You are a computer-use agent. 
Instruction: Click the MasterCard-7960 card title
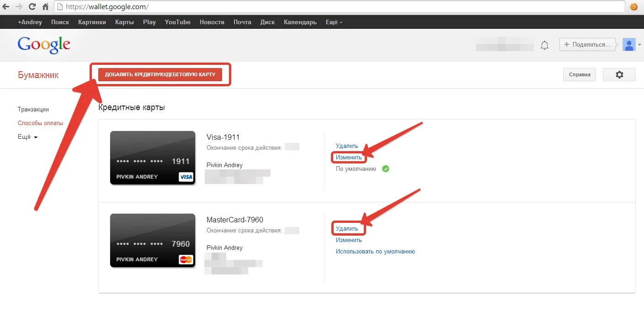click(x=235, y=220)
